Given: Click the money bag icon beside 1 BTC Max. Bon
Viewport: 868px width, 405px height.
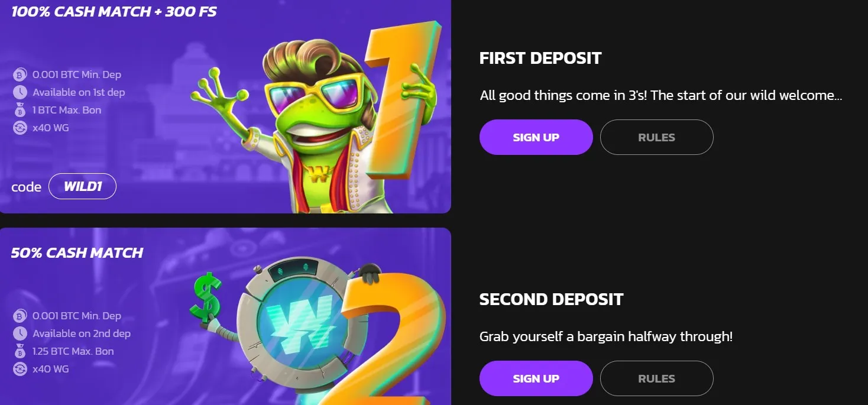Looking at the screenshot, I should [x=20, y=110].
